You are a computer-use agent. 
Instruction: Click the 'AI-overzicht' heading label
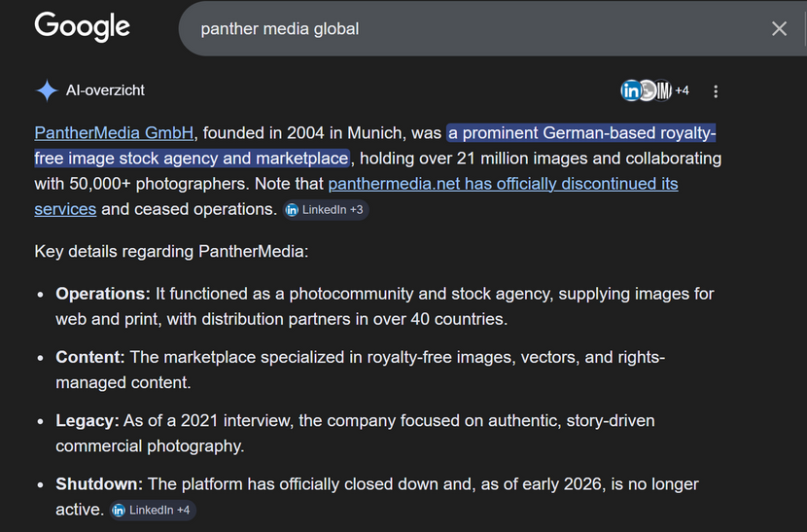click(x=105, y=90)
